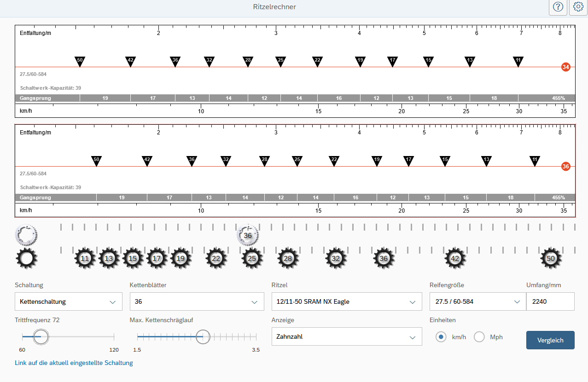Click the Trittfrequenz slider handle
The height and width of the screenshot is (382, 588).
click(x=41, y=337)
